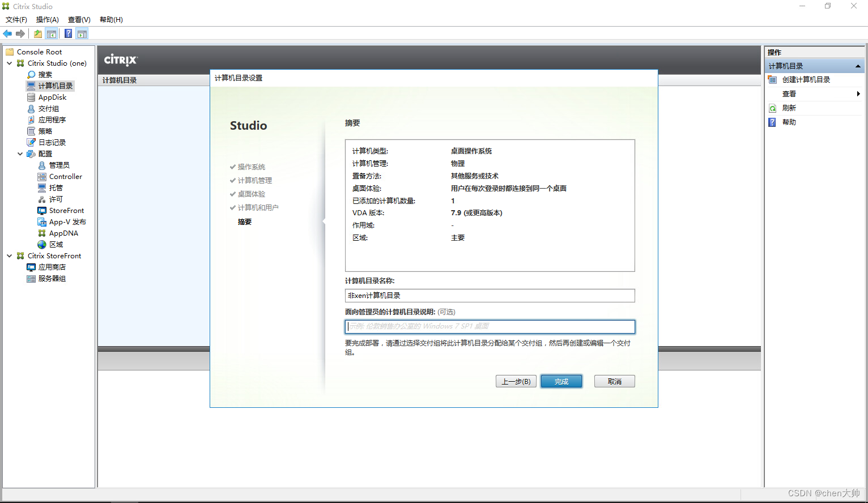This screenshot has height=503, width=868.
Task: Click the 帮助 action link
Action: [789, 122]
